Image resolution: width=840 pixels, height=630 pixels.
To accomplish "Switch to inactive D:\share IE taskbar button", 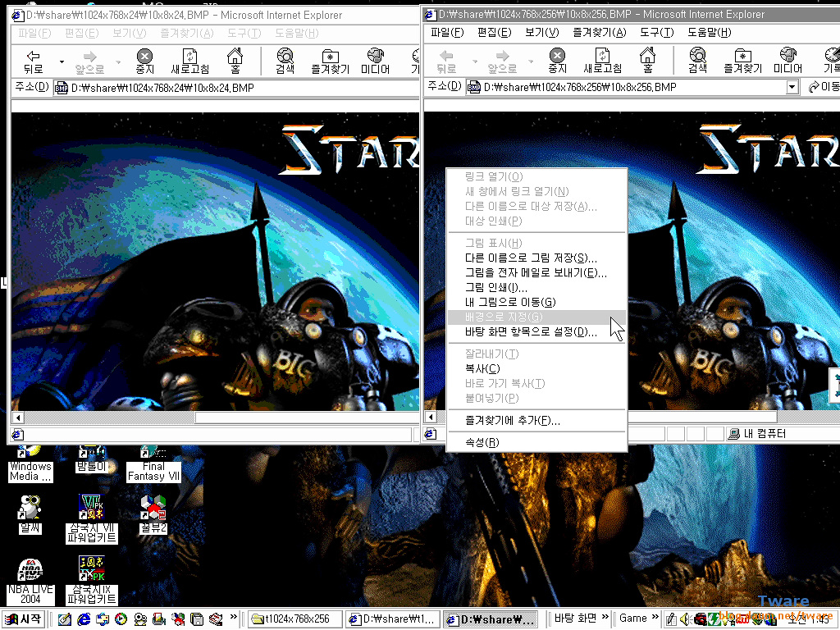I will point(393,619).
